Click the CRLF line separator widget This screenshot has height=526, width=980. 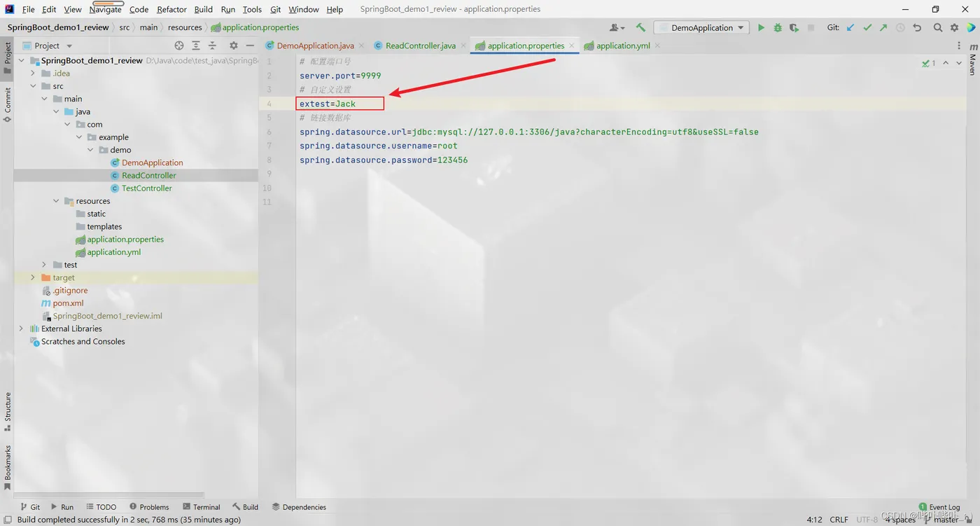(839, 520)
